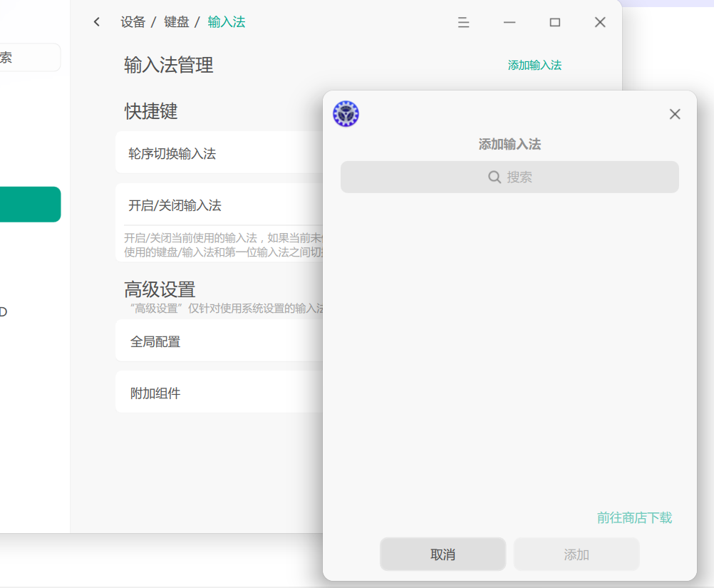Click the 添加 button in dialog
This screenshot has width=714, height=588.
click(576, 555)
